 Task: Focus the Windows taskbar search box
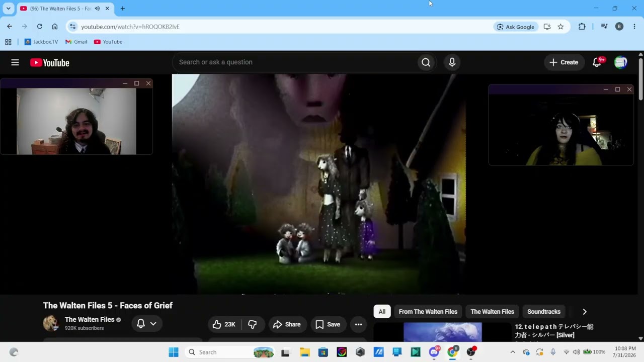(x=230, y=352)
